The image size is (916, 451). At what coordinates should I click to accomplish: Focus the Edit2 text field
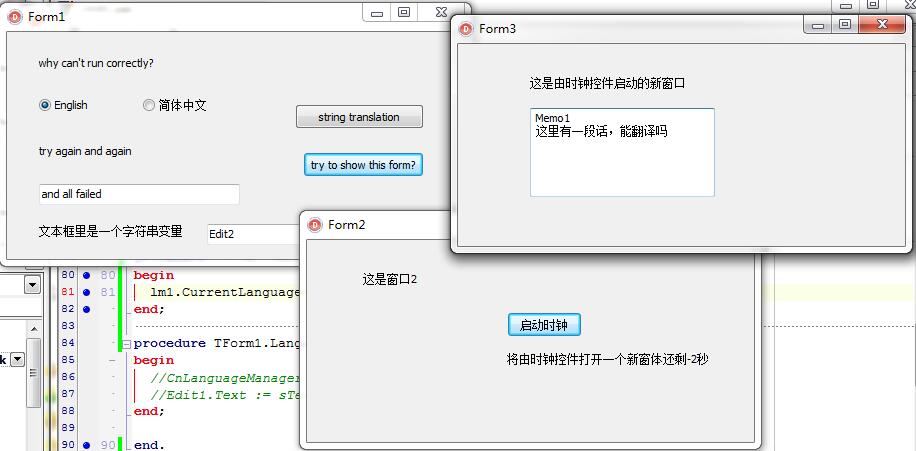[252, 234]
